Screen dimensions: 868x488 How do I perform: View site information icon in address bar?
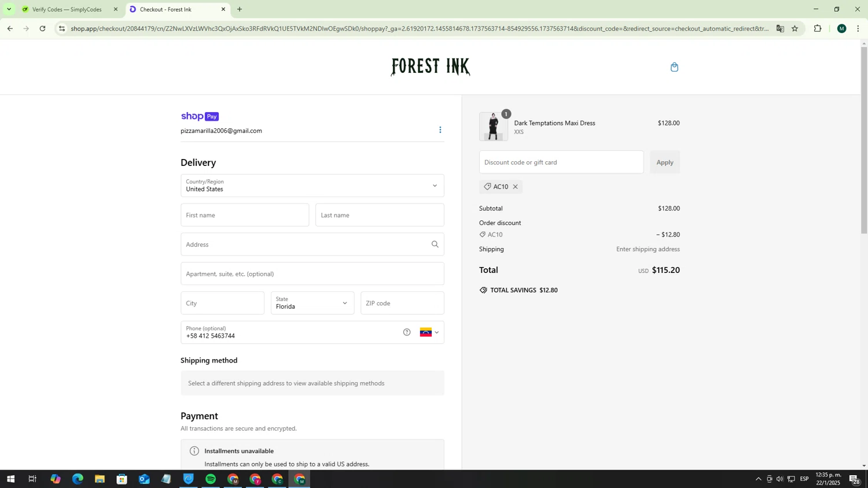[x=62, y=28]
